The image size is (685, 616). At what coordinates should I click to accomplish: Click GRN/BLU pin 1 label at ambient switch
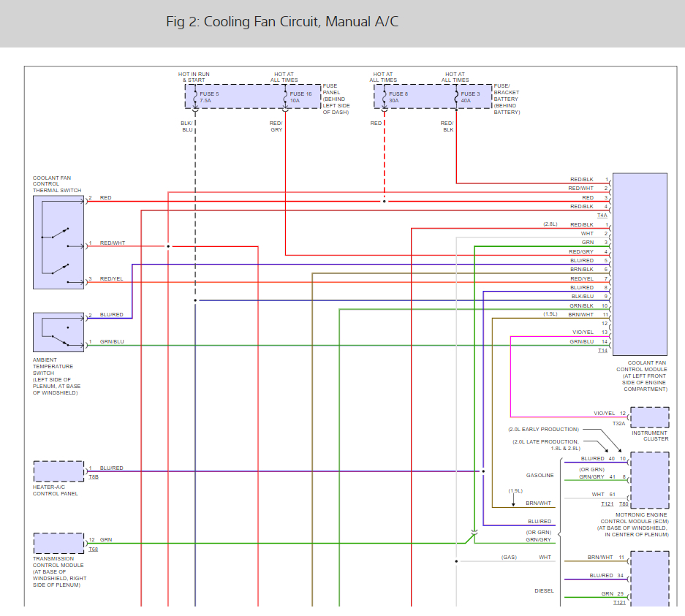point(106,342)
